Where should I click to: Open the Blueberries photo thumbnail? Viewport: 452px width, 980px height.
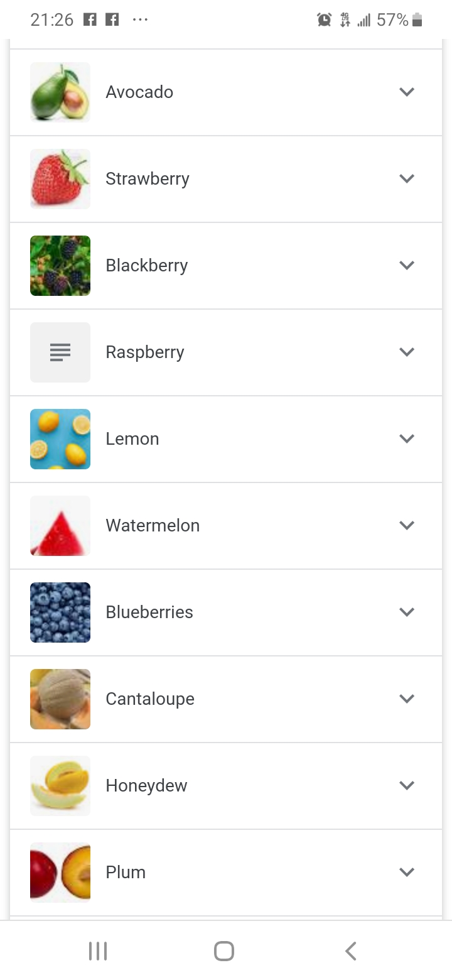point(60,612)
